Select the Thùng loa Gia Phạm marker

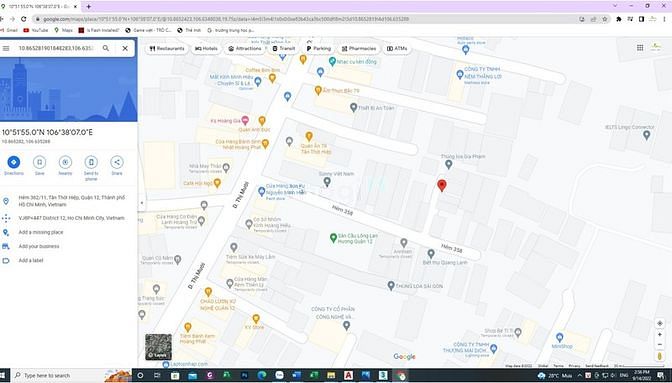click(x=449, y=164)
